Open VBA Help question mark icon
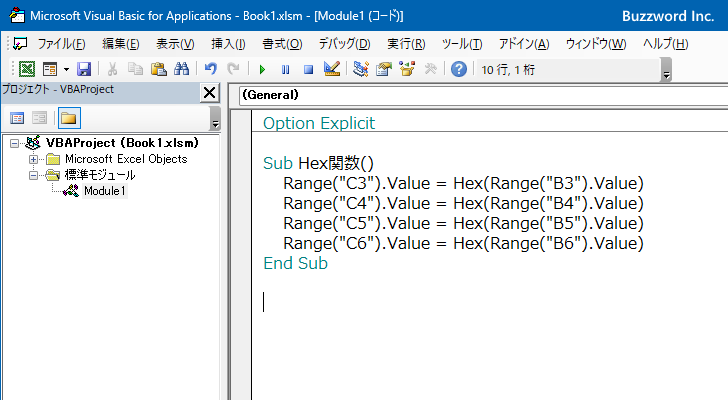 pyautogui.click(x=459, y=70)
